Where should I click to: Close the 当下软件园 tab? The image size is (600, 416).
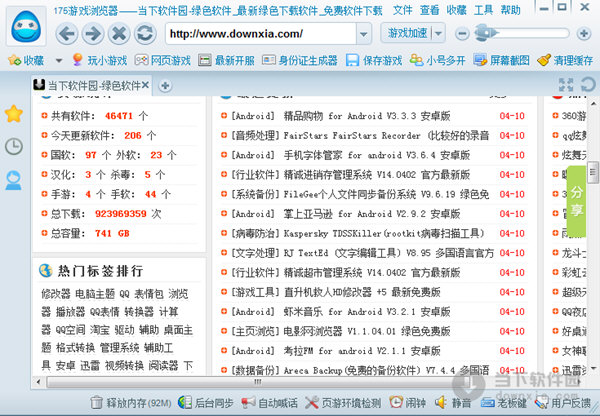pos(145,85)
